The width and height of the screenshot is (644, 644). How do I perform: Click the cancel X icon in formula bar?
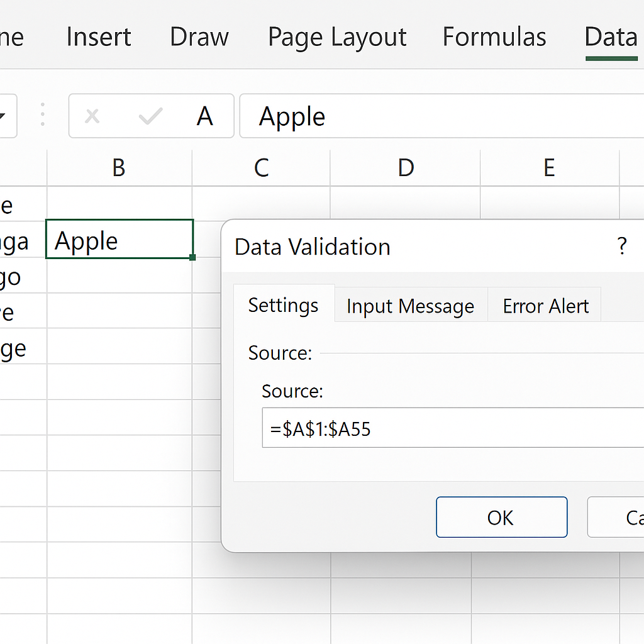tap(92, 116)
